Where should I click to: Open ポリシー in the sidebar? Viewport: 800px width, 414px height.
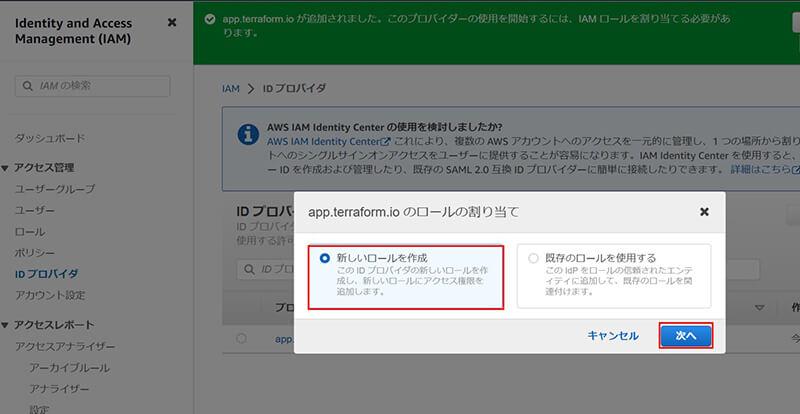[34, 253]
